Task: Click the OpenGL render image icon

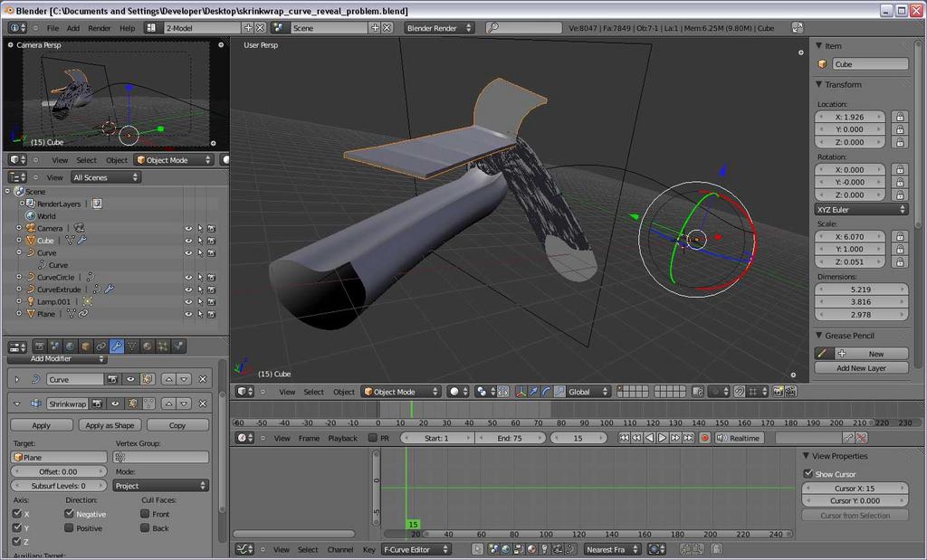Action: point(778,392)
